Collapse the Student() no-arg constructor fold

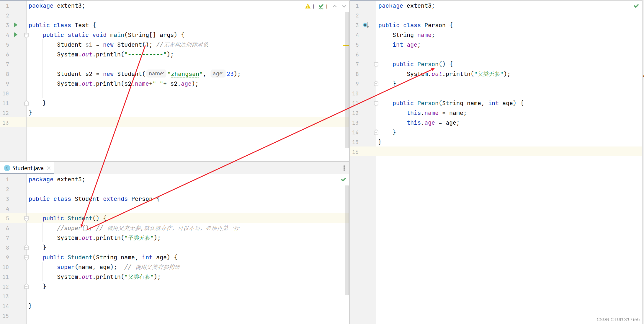(x=26, y=219)
